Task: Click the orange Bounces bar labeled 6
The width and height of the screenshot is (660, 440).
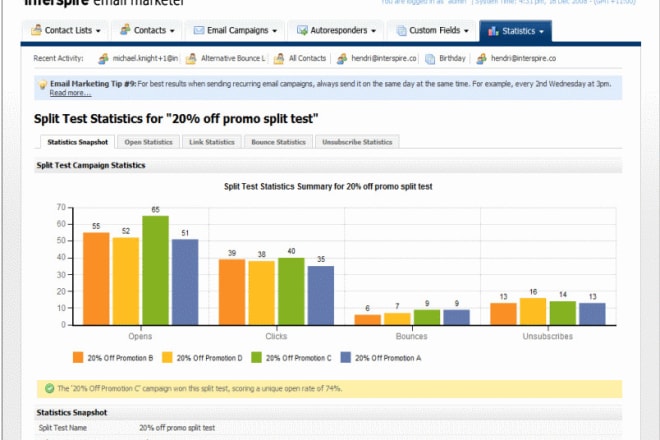Action: 367,320
